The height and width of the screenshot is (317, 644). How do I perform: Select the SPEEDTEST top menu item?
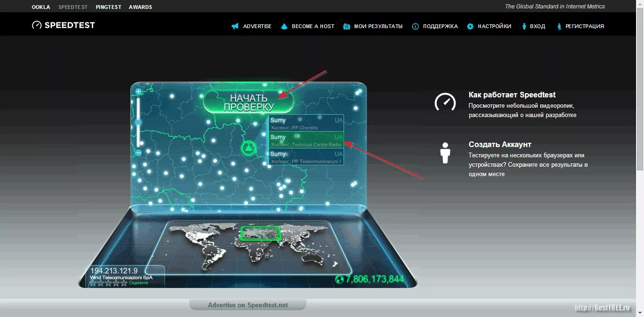(x=73, y=7)
